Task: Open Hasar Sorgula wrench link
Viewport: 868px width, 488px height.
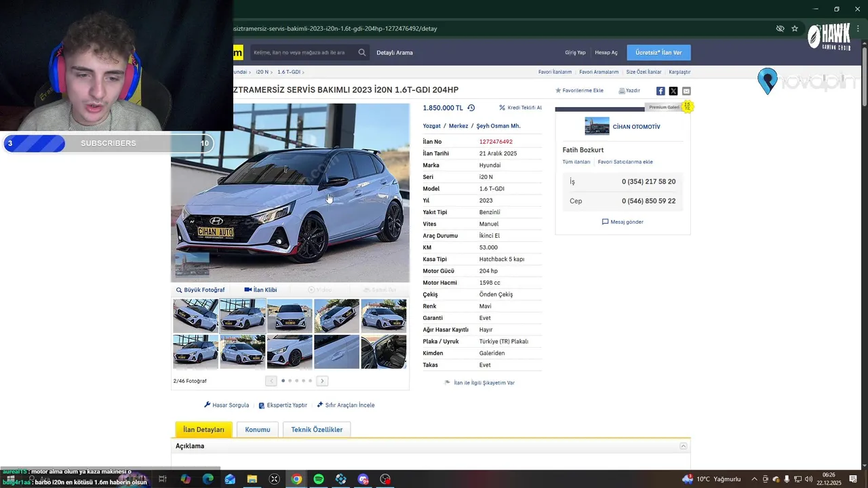Action: point(226,405)
